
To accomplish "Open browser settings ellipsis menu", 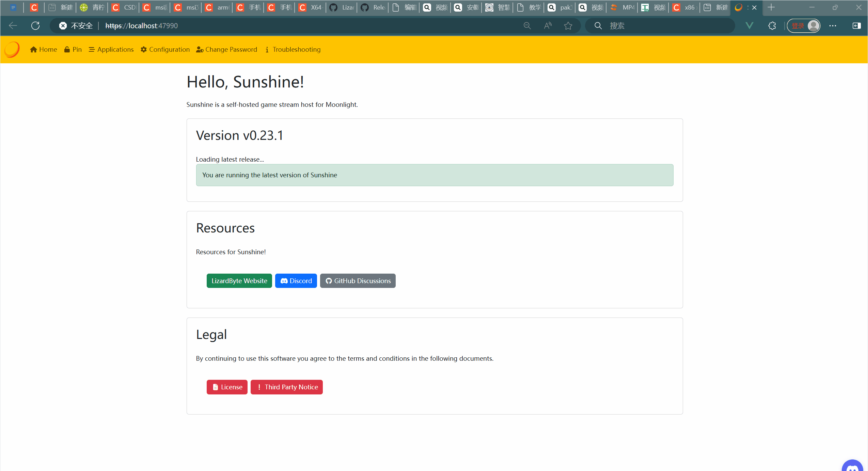I will pyautogui.click(x=833, y=26).
